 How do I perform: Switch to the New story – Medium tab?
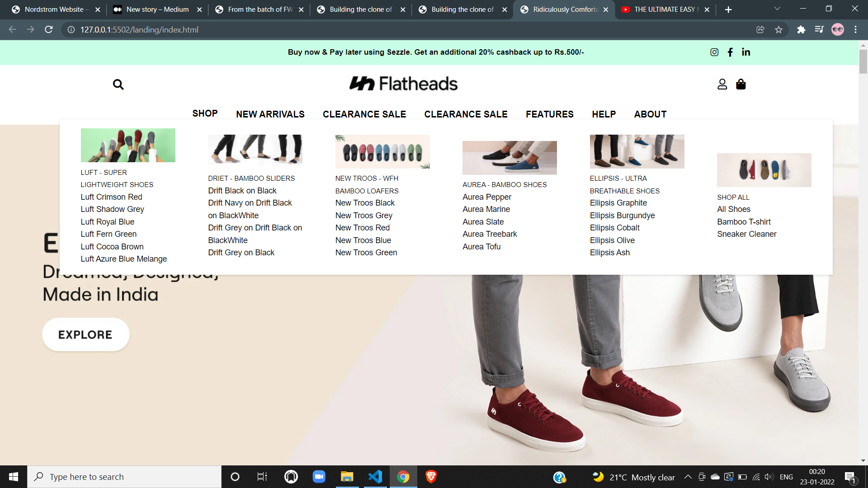[157, 9]
